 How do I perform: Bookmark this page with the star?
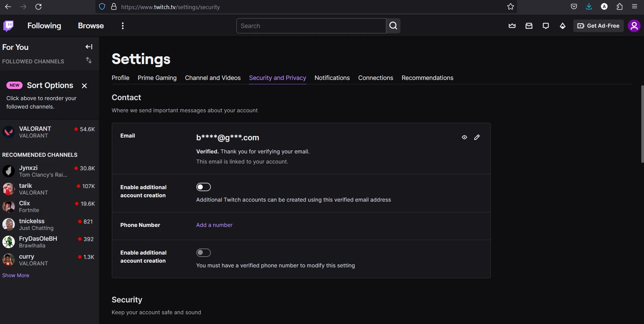tap(511, 7)
